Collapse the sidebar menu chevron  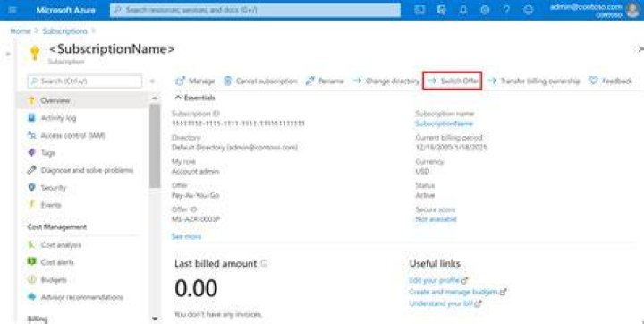point(152,81)
